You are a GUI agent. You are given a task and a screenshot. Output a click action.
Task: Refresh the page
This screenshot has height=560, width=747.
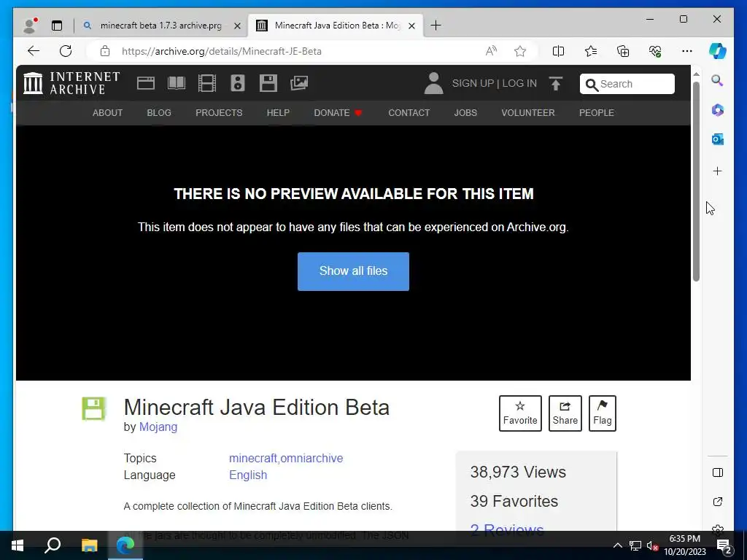tap(66, 51)
